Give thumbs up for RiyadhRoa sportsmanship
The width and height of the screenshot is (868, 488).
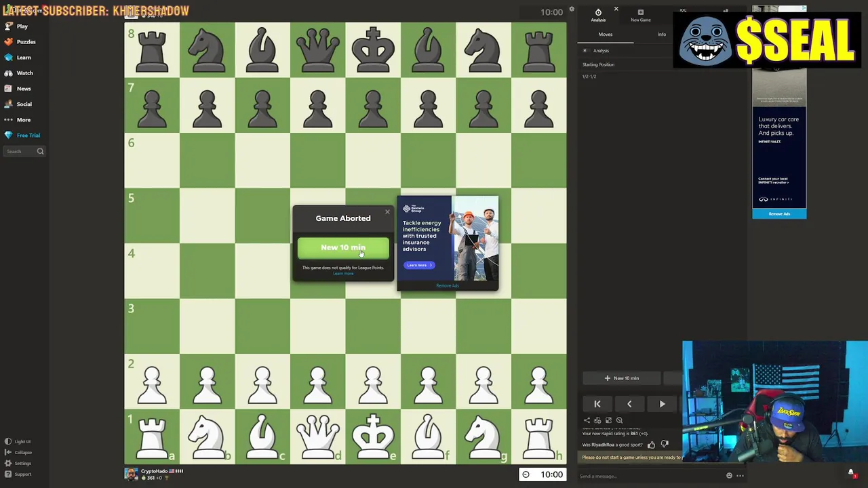click(x=652, y=445)
